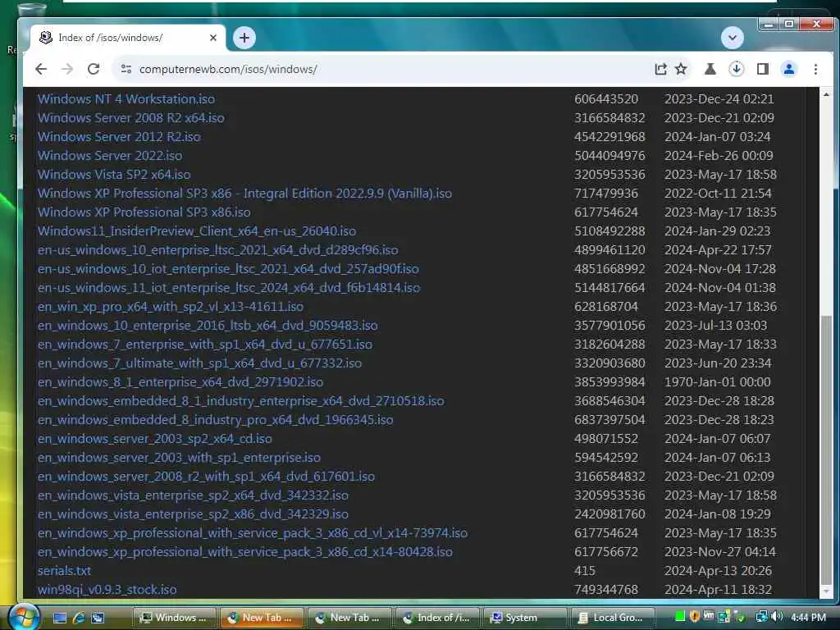This screenshot has width=840, height=630.
Task: Open en-us_windows_10_iot_enterprise_ltsc_2021 iso link
Action: point(228,269)
